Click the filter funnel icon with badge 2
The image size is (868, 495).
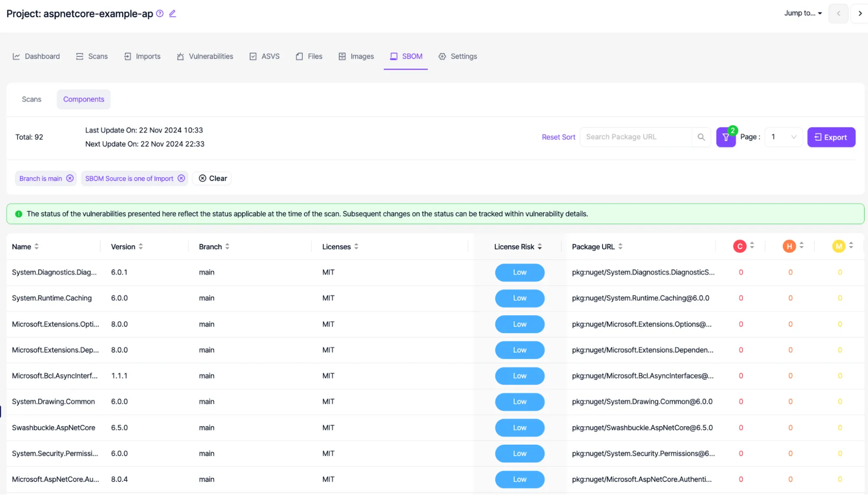[725, 137]
